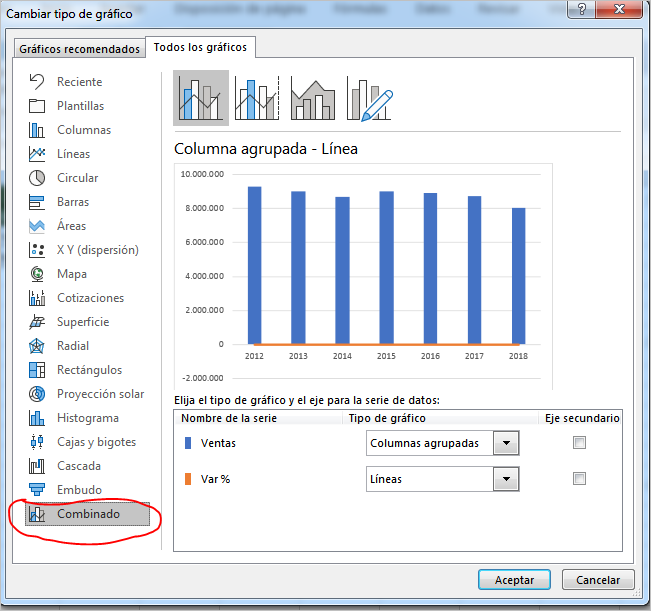Viewport: 651px width, 611px height.
Task: Click the Nombre de la serie column header
Action: click(229, 418)
